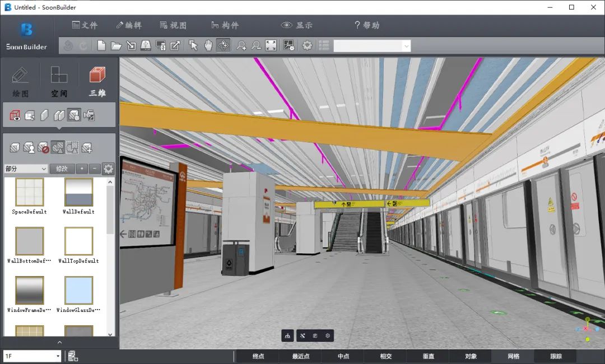Turn on 垂直 perpendicular snap
605x364 pixels.
pyautogui.click(x=428, y=356)
